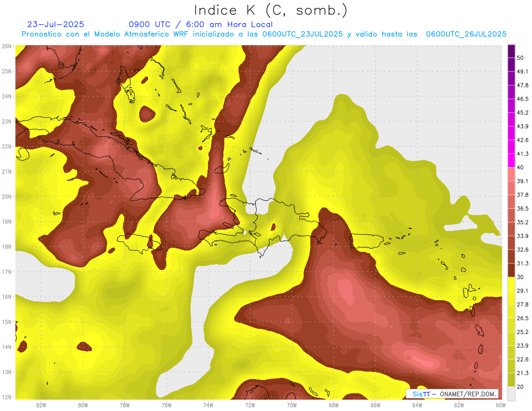
Task: Click the 76W longitude label
Action: [x=166, y=405]
